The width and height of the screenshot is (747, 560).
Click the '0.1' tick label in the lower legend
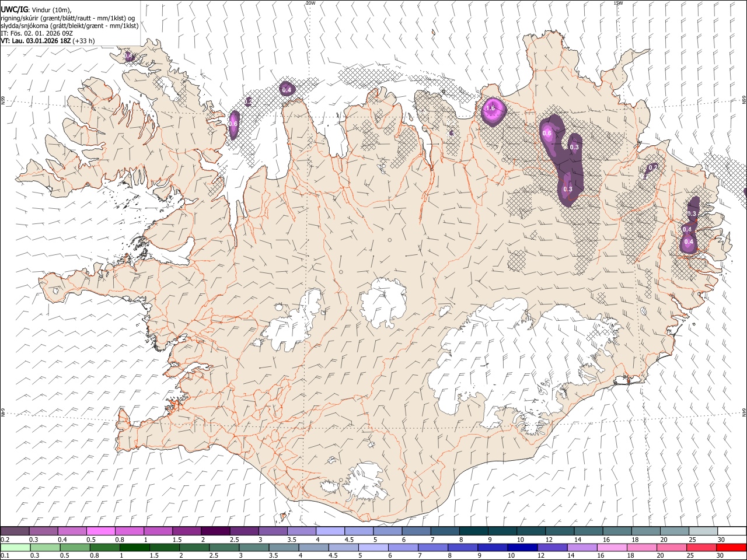click(x=4, y=555)
